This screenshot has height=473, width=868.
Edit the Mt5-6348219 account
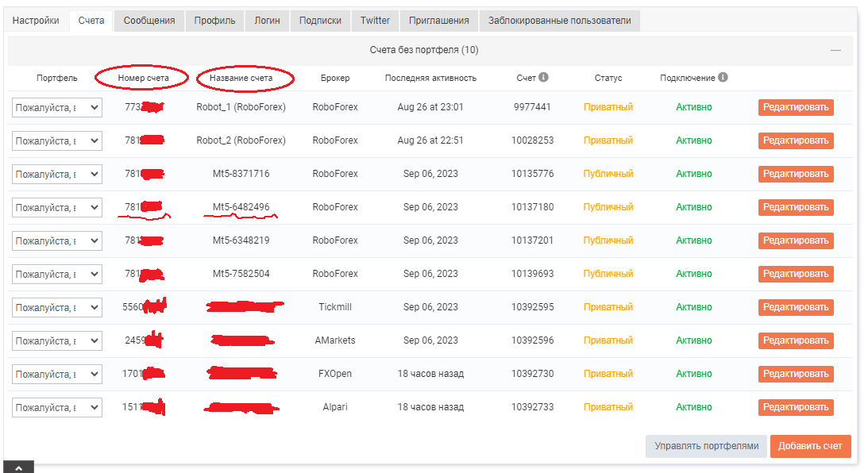click(x=796, y=240)
